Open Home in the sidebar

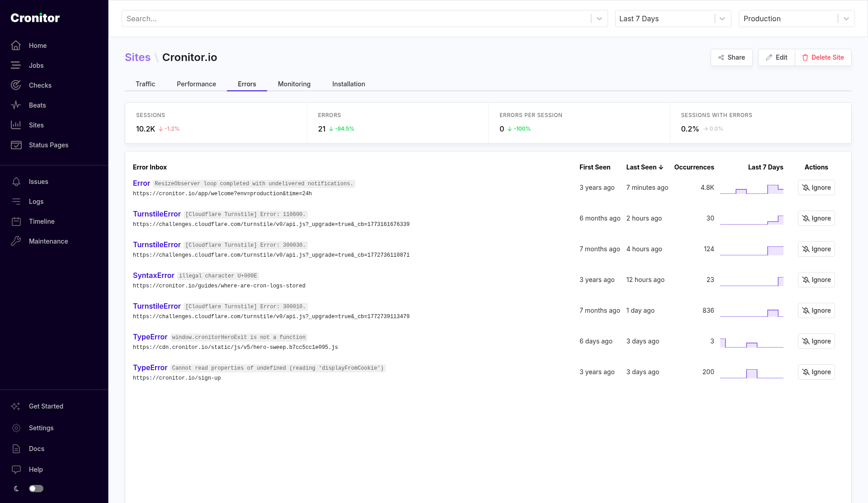[38, 46]
